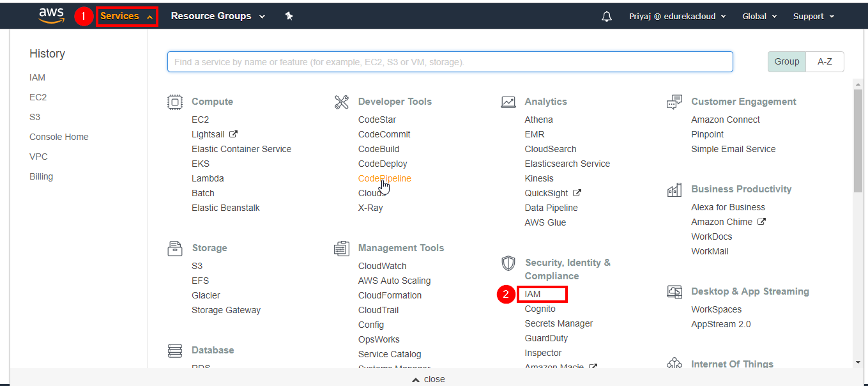This screenshot has height=386, width=868.
Task: Open the WorkSpaces service
Action: pos(716,309)
